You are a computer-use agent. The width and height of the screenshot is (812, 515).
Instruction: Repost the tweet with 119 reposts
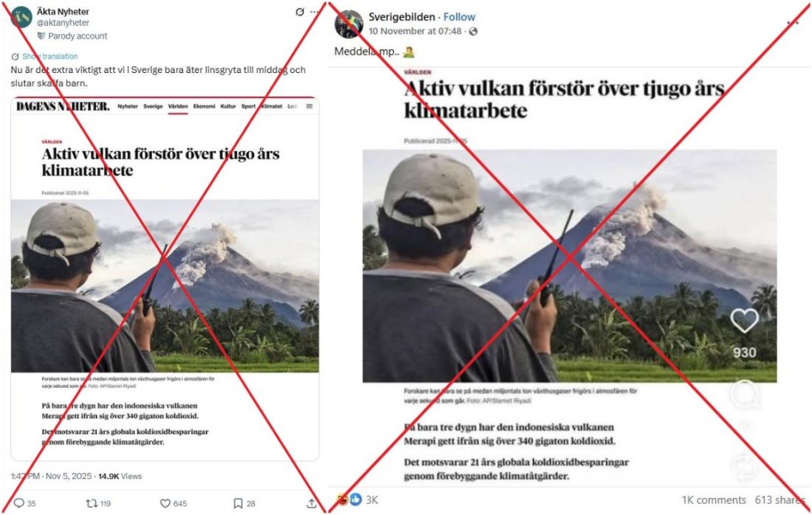(x=92, y=503)
